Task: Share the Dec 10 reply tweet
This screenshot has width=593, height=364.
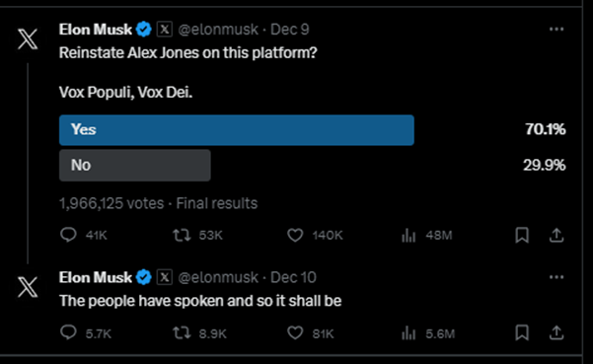Action: pyautogui.click(x=556, y=332)
